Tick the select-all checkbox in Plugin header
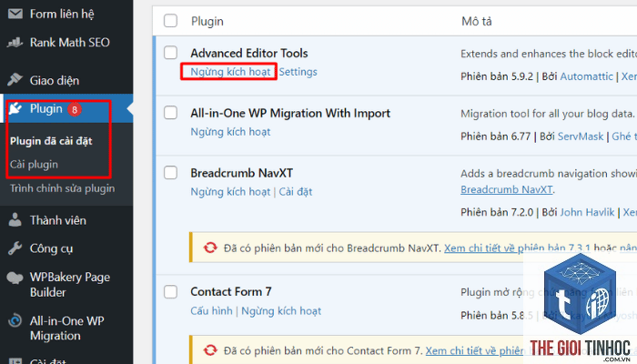The image size is (637, 364). pyautogui.click(x=171, y=21)
